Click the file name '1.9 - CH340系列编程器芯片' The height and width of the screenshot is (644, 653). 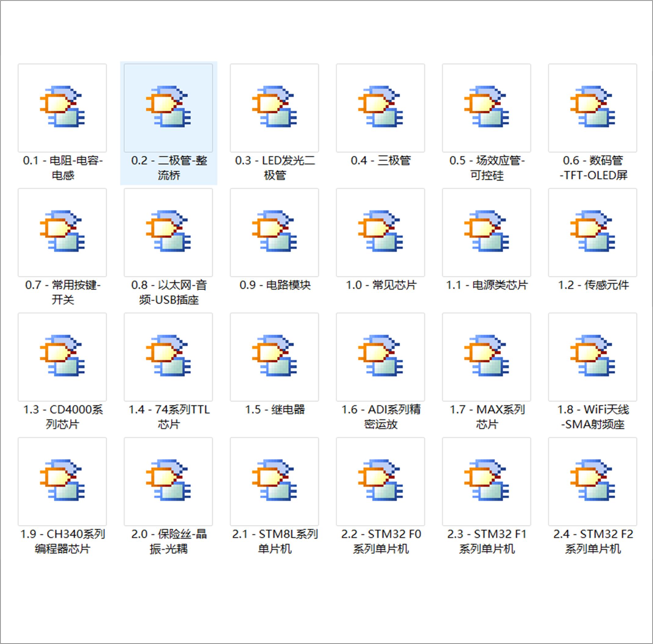point(63,541)
